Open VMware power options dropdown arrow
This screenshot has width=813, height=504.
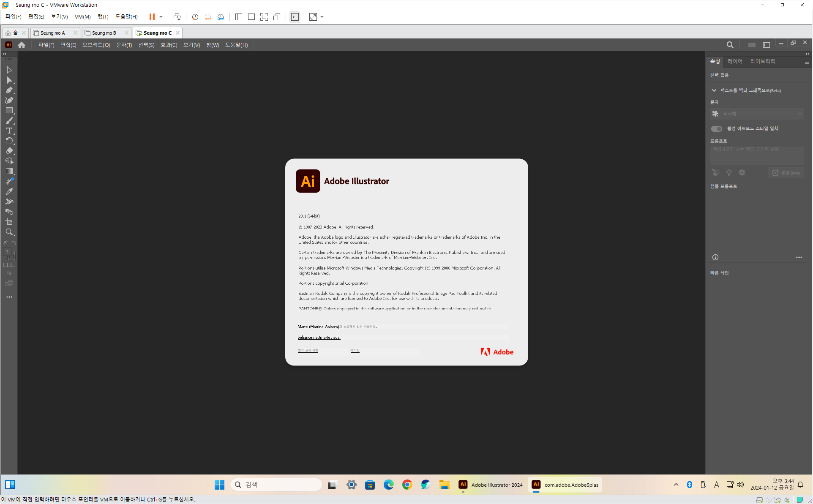point(161,17)
